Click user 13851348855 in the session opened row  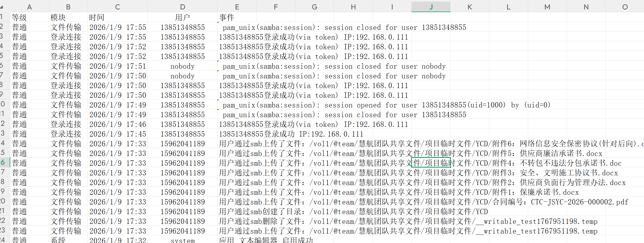(x=182, y=105)
